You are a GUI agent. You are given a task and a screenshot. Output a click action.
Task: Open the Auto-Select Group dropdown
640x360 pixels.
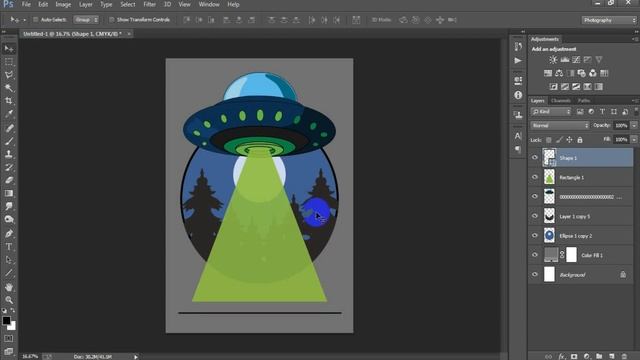pos(86,20)
